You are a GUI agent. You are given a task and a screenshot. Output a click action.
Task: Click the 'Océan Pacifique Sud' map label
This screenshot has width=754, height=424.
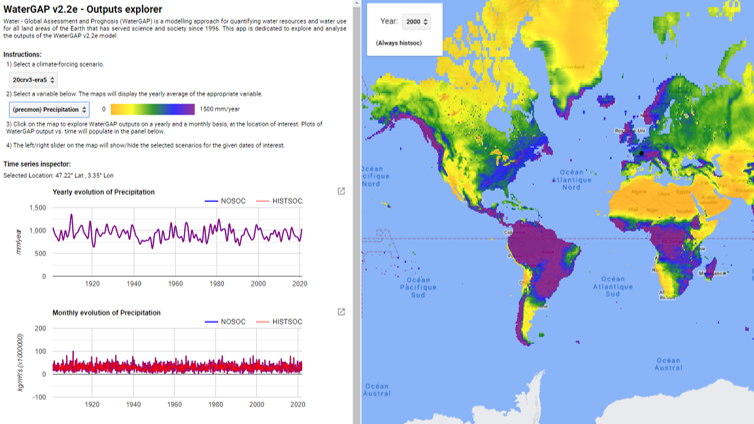click(x=418, y=287)
